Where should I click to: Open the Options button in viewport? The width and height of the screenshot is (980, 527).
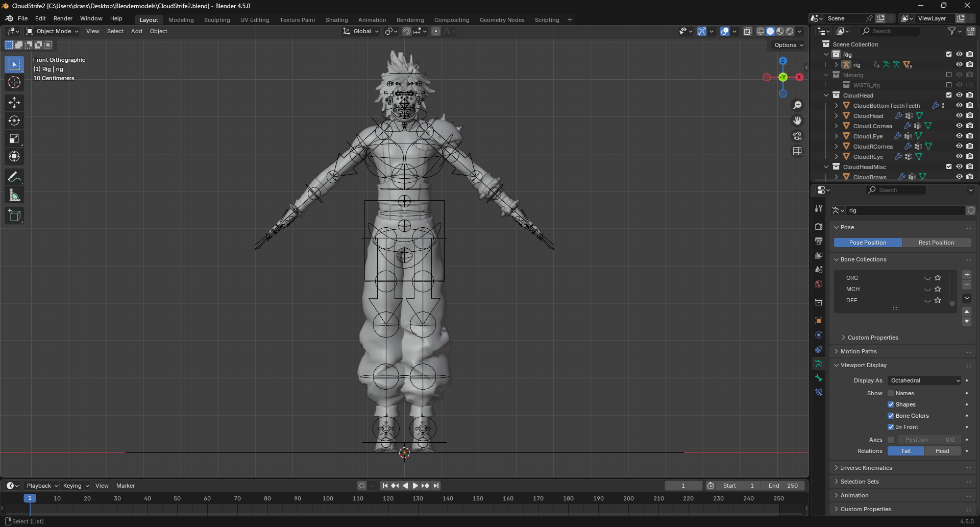coord(788,45)
